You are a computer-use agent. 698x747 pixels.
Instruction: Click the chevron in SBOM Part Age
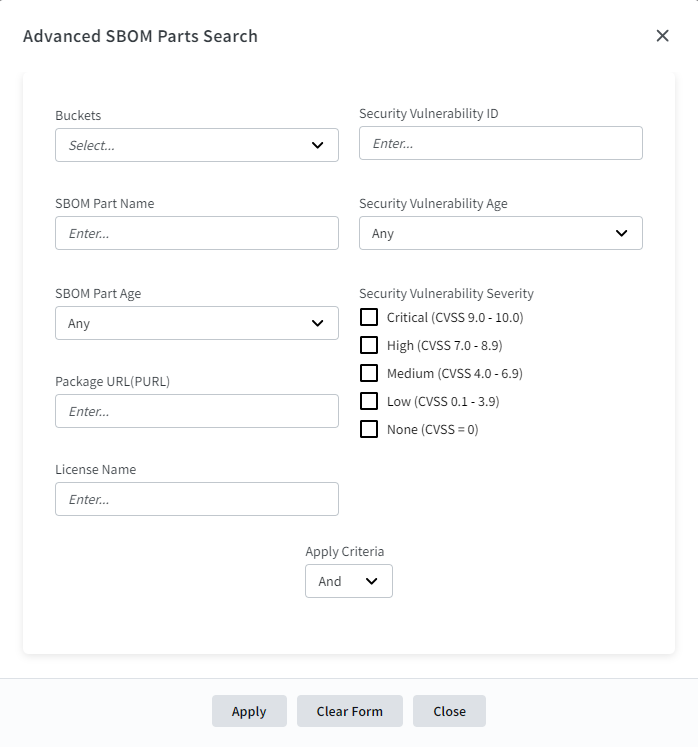coord(318,323)
